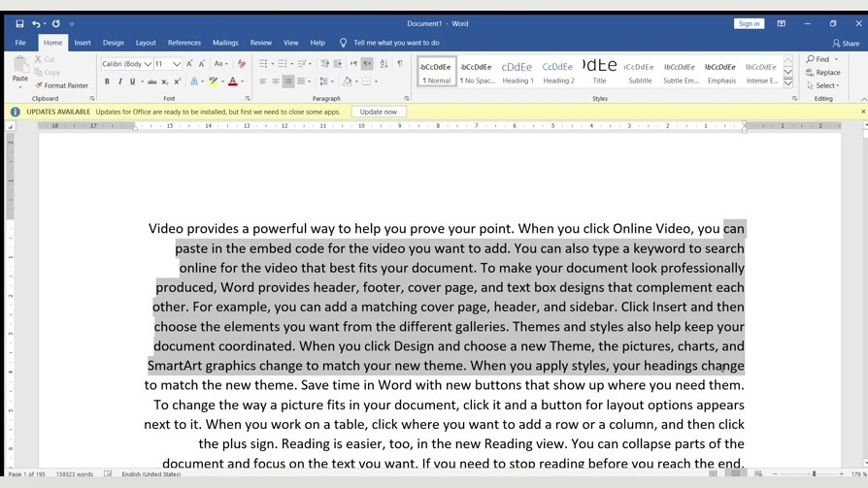Open the Font dialog launcher
868x488 pixels.
pyautogui.click(x=248, y=99)
